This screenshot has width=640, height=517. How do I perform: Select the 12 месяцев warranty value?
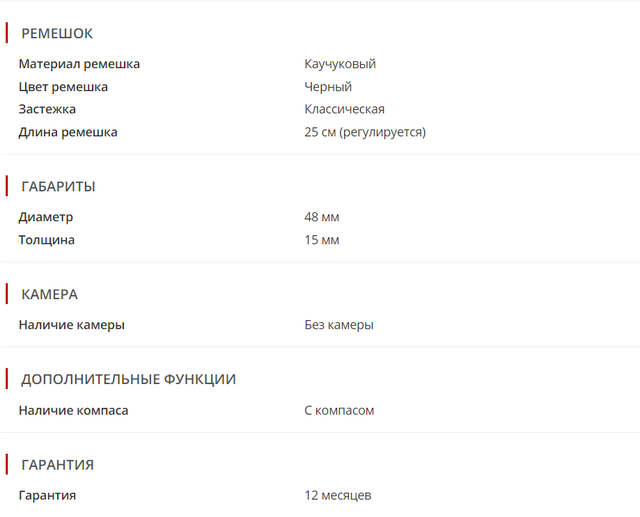pos(338,495)
